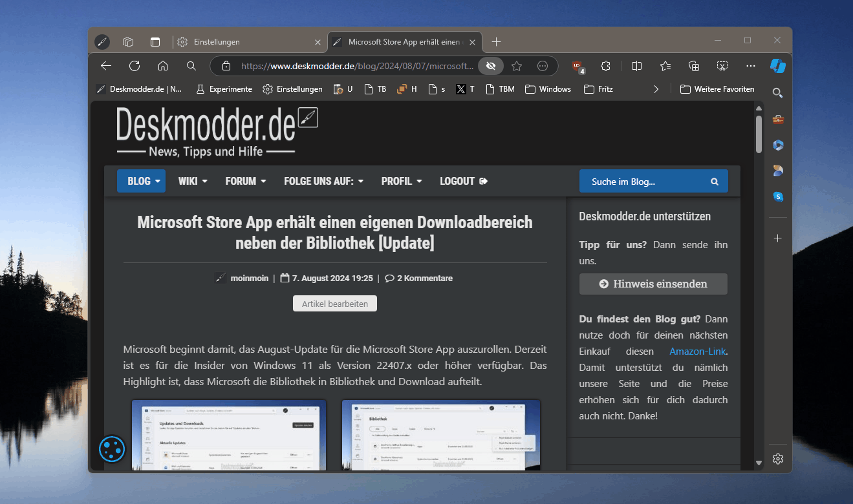Expand the WIKI navigation dropdown

(193, 181)
